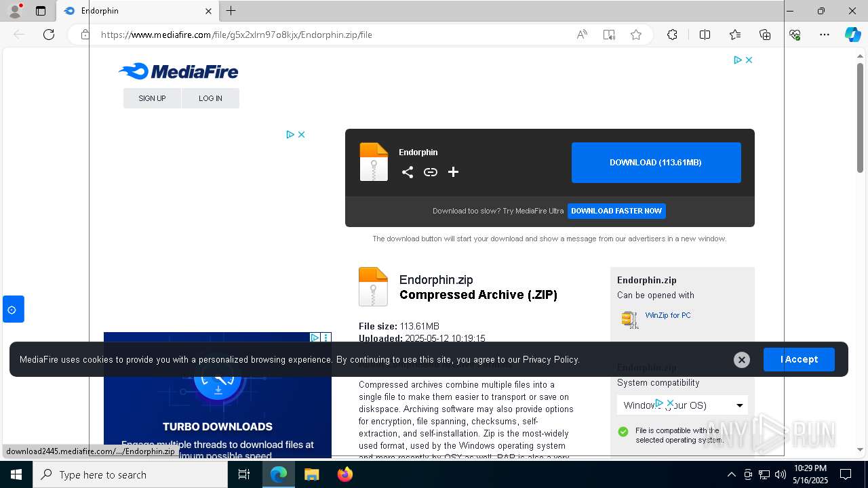Open the Read aloud icon in address bar
Image resolution: width=868 pixels, height=488 pixels.
[582, 35]
